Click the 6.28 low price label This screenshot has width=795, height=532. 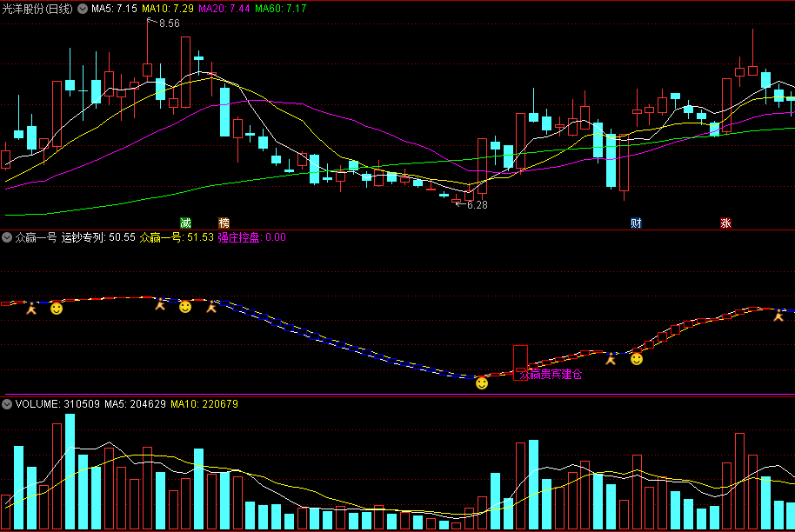click(478, 205)
